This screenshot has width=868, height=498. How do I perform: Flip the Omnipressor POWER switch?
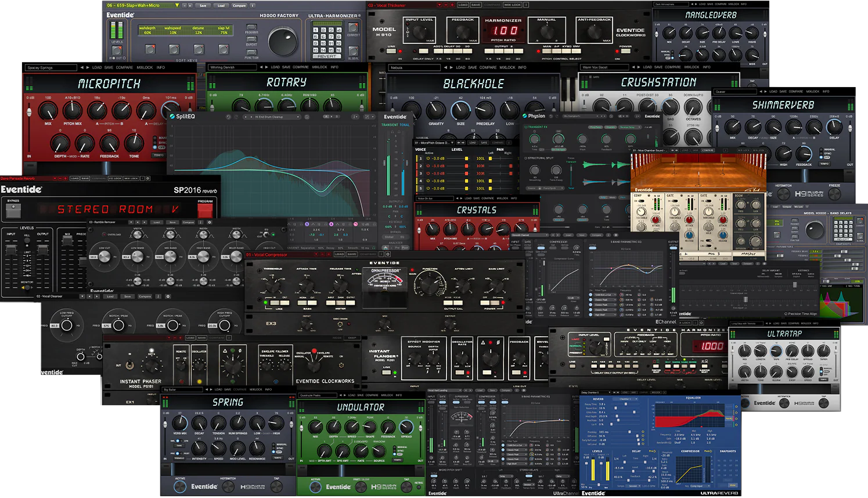click(x=491, y=303)
